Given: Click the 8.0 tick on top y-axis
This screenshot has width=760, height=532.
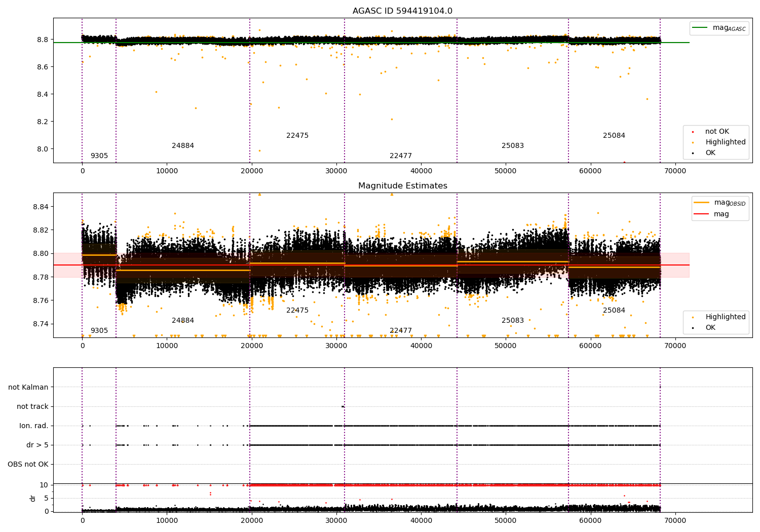Looking at the screenshot, I should (43, 149).
